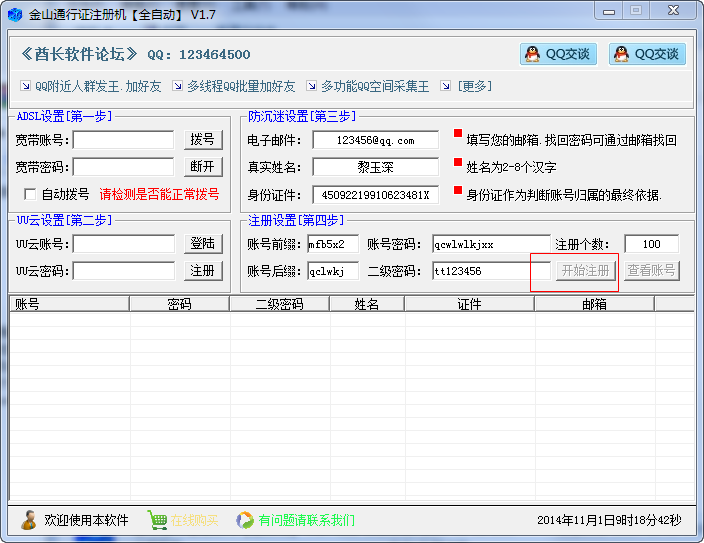
Task: Click the QQ: 123464500 text
Action: pos(199,55)
